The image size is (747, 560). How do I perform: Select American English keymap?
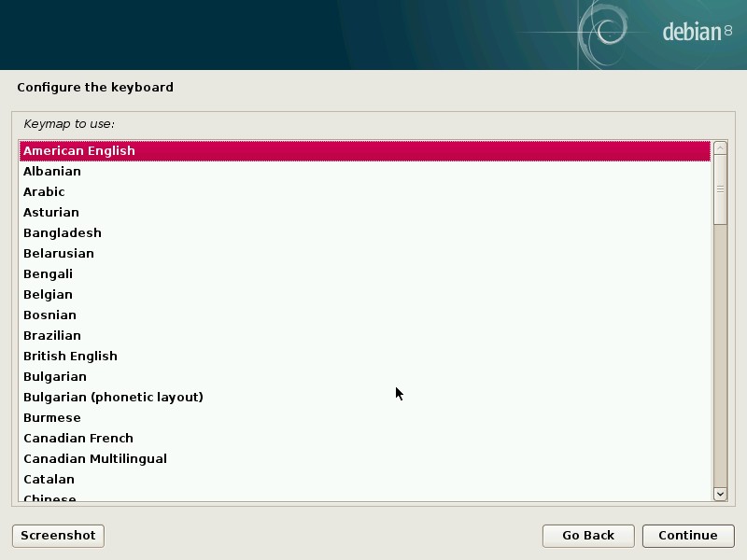(365, 151)
